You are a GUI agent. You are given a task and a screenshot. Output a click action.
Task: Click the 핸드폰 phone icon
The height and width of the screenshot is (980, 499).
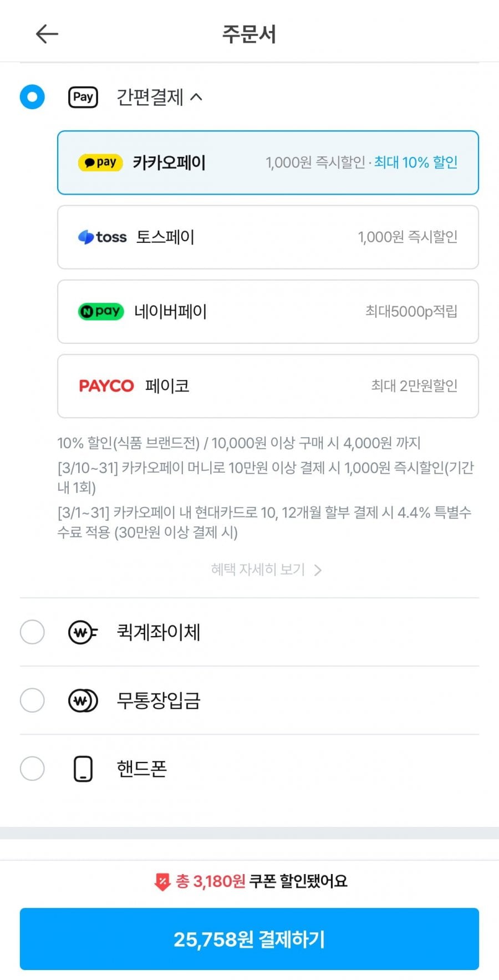[x=83, y=769]
